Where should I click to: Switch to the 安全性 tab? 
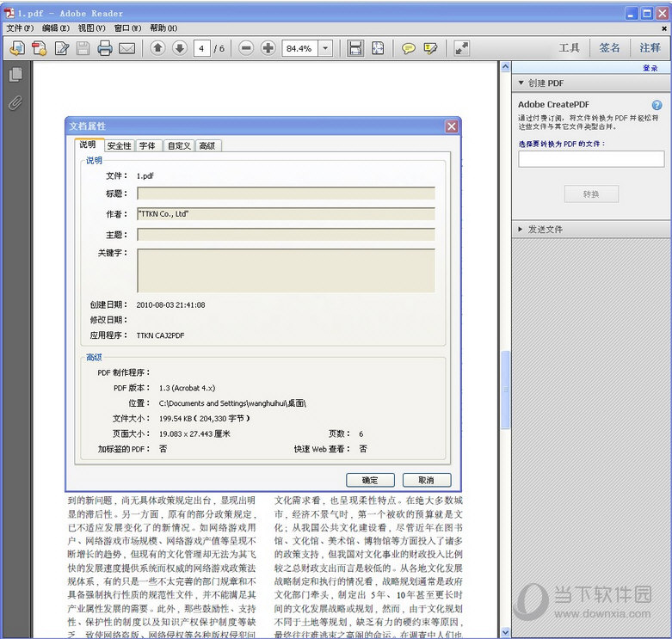tap(120, 146)
